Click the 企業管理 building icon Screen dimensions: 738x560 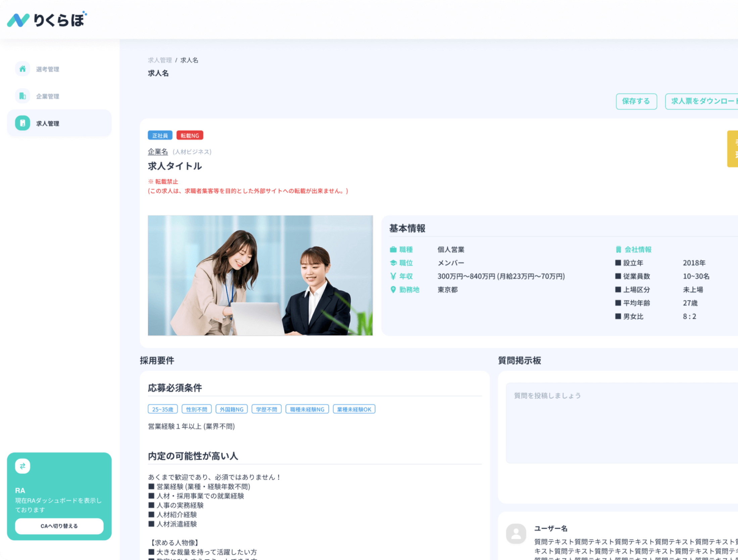point(22,96)
